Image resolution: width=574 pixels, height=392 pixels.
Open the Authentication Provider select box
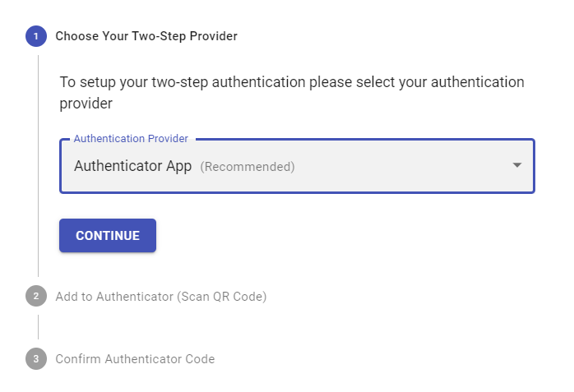(297, 166)
